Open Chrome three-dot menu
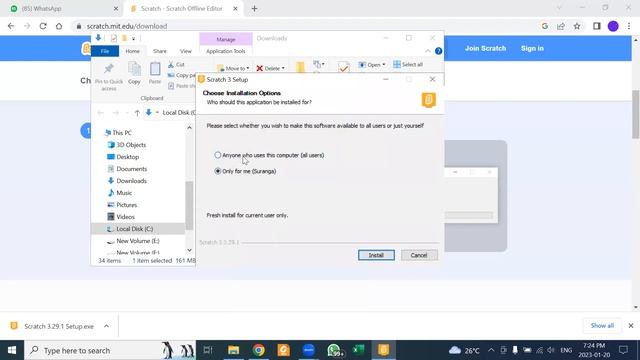The image size is (640, 360). click(x=629, y=26)
